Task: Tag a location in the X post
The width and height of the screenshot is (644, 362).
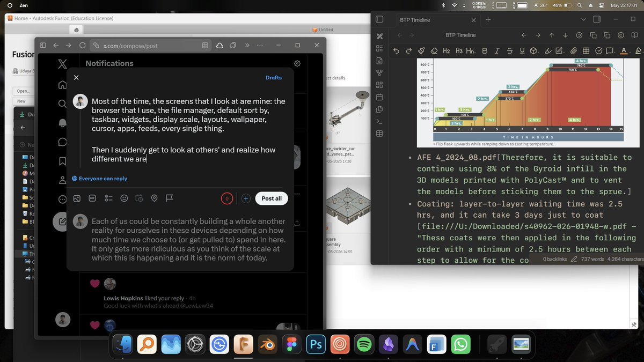Action: (154, 198)
